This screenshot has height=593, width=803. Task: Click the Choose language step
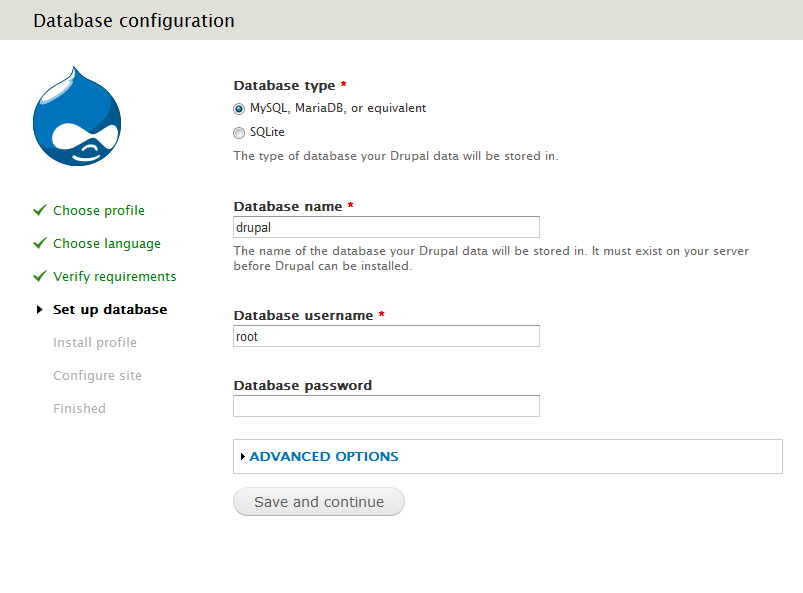click(107, 243)
